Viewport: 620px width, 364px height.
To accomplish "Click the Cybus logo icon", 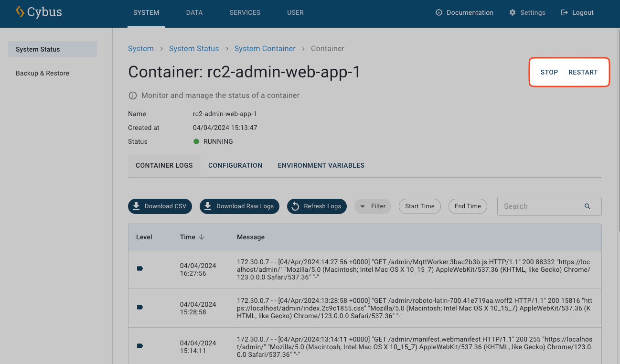I will pyautogui.click(x=20, y=12).
